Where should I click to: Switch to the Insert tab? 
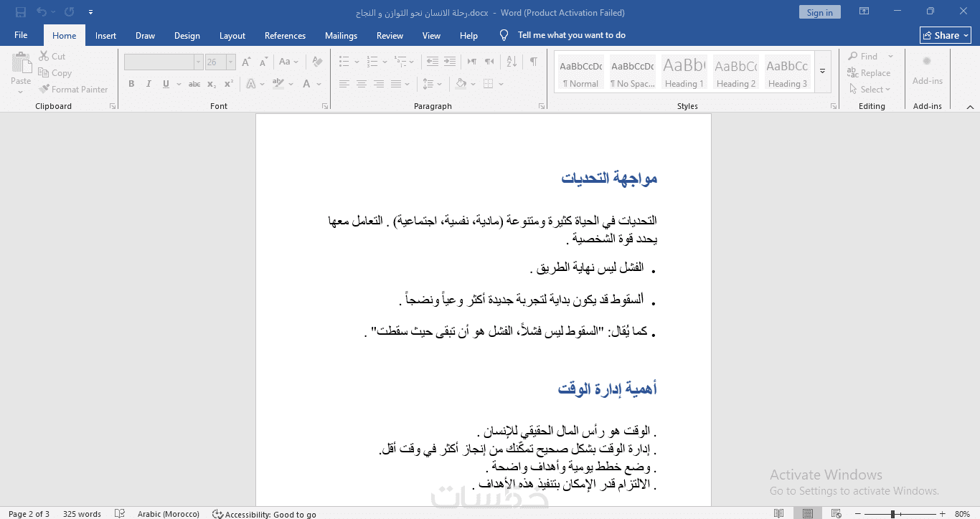click(106, 35)
